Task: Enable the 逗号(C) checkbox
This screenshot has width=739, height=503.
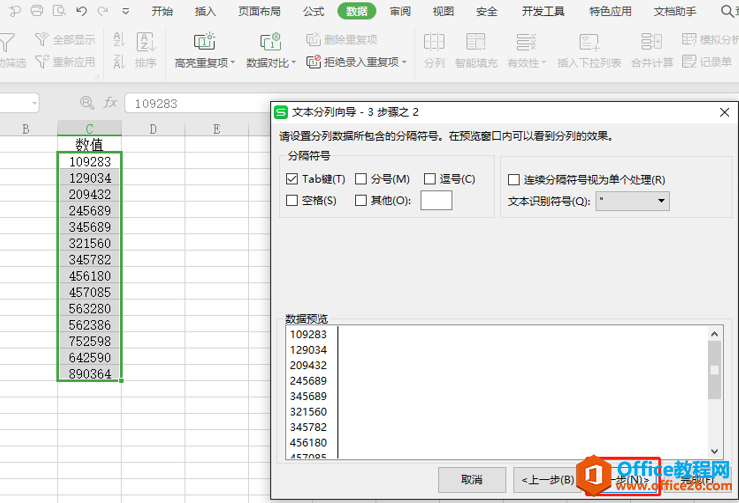Action: point(430,179)
